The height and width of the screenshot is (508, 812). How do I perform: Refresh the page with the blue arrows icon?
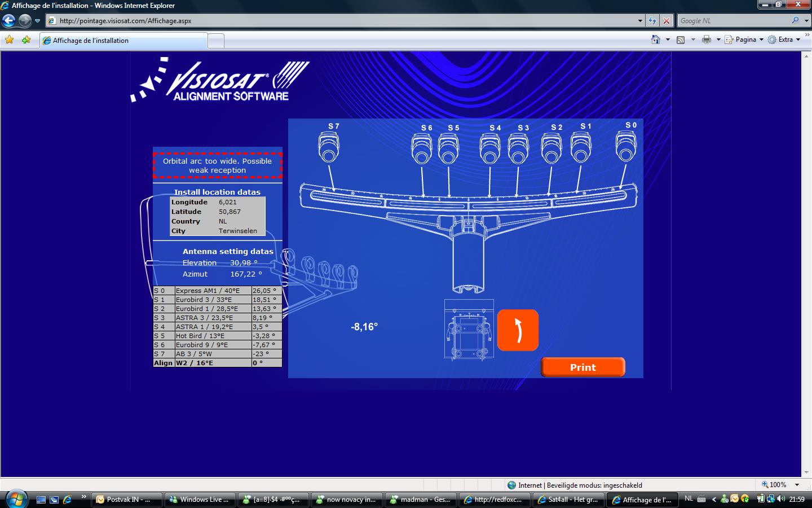tap(652, 21)
